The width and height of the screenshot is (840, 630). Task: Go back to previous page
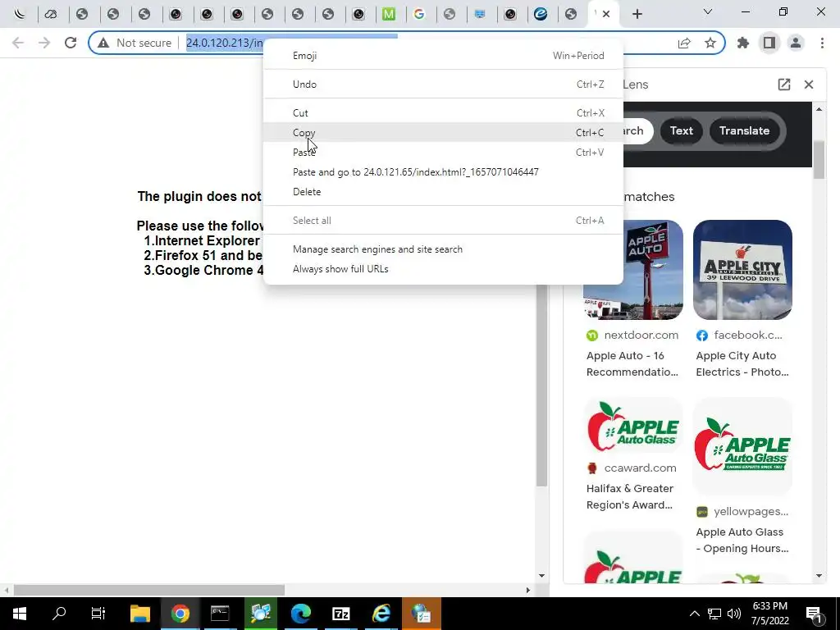pos(18,43)
